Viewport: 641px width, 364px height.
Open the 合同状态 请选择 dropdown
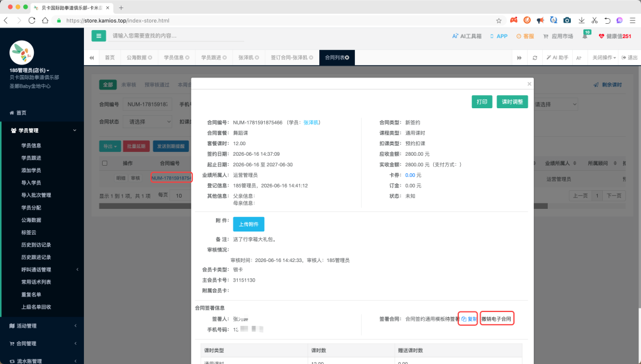pyautogui.click(x=148, y=122)
